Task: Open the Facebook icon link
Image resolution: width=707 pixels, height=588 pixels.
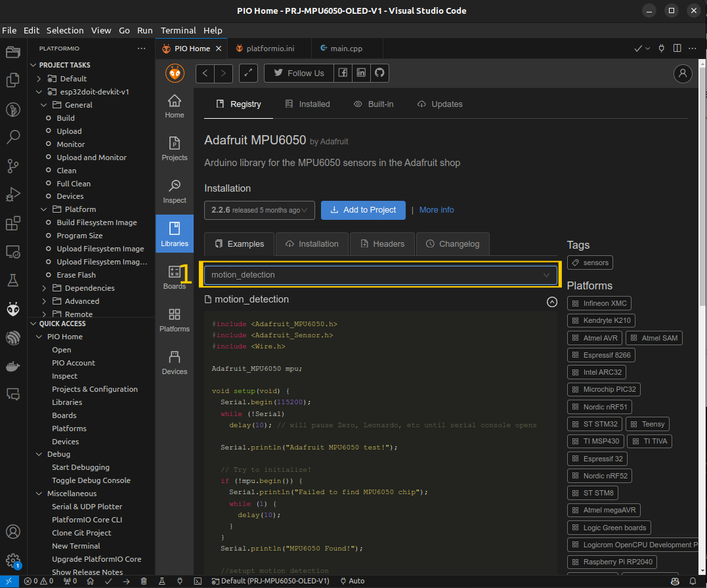Action: click(x=343, y=73)
